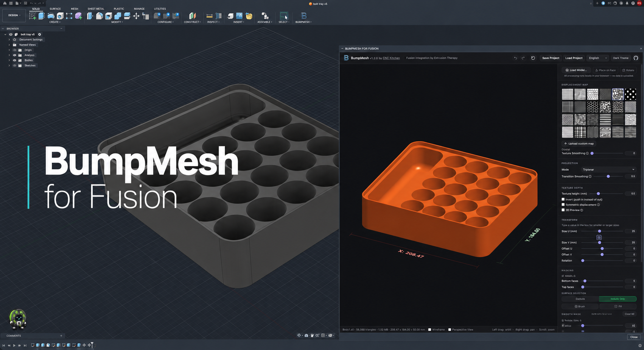Click the Transition Smoothing slider handle
This screenshot has height=350, width=644.
(608, 177)
